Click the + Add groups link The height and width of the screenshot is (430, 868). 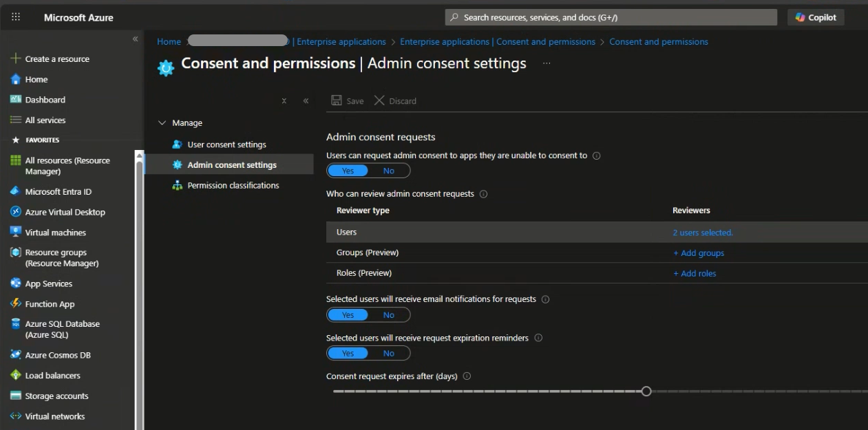click(x=699, y=253)
